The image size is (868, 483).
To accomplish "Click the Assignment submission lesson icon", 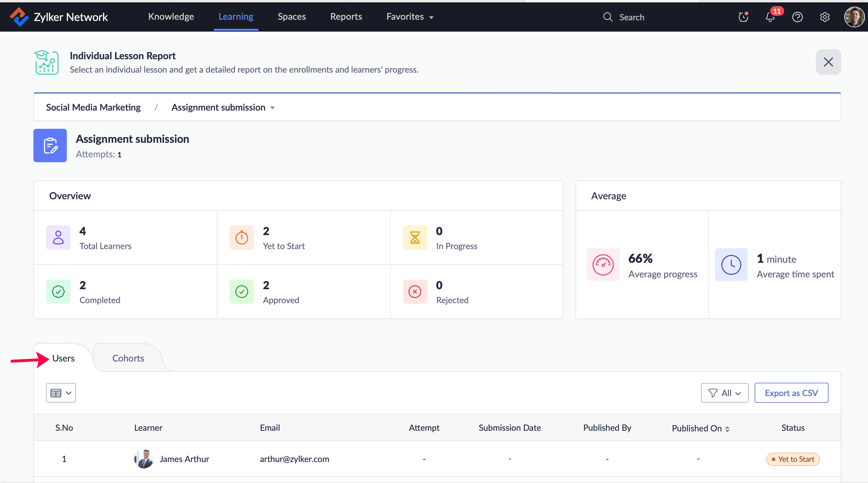I will pyautogui.click(x=50, y=146).
